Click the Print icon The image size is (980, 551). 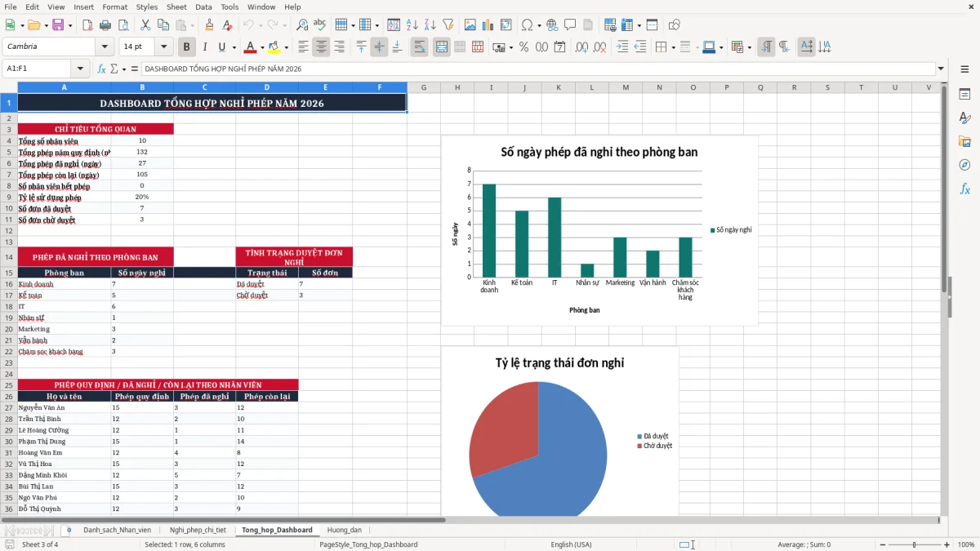[106, 25]
